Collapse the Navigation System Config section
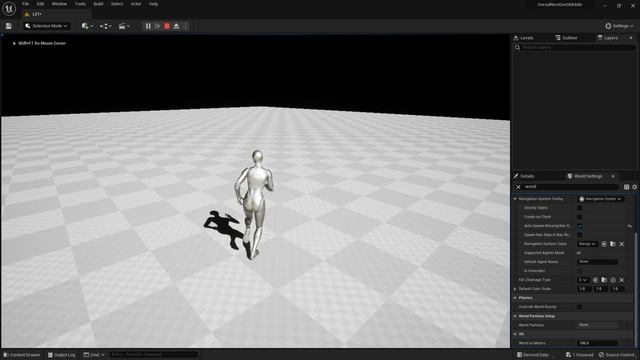Image resolution: width=640 pixels, height=360 pixels. pos(515,199)
